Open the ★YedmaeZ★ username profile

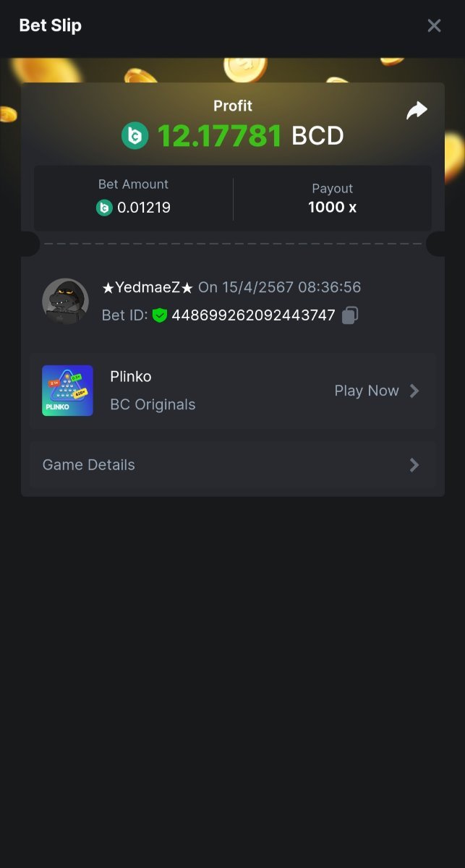[148, 287]
